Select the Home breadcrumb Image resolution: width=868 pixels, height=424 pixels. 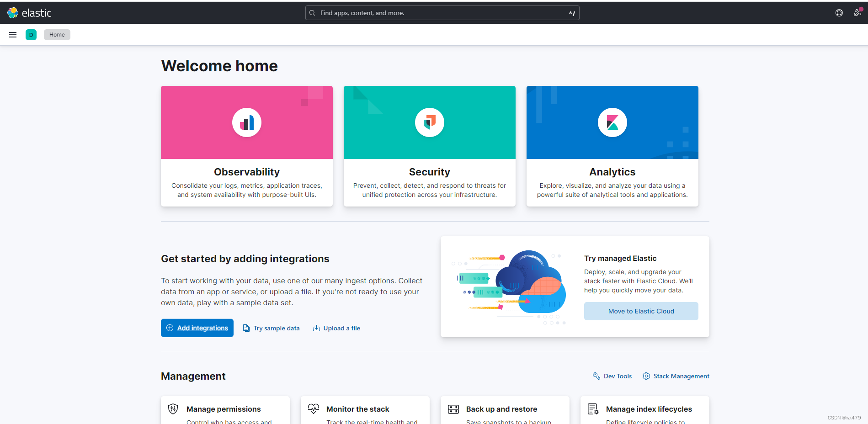pos(57,34)
